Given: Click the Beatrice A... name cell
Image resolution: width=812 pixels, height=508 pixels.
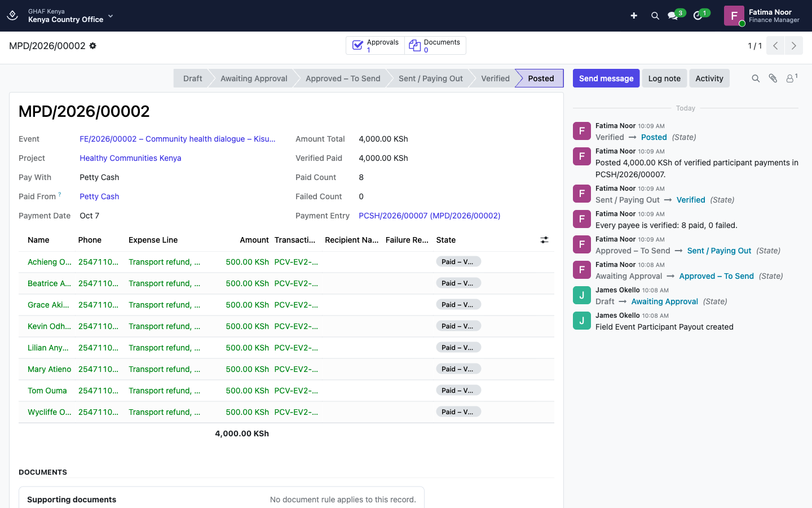Looking at the screenshot, I should click(x=49, y=283).
